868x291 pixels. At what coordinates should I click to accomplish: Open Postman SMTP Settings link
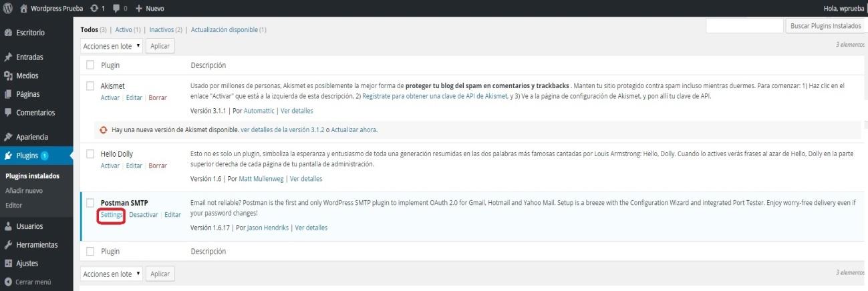[x=112, y=214]
